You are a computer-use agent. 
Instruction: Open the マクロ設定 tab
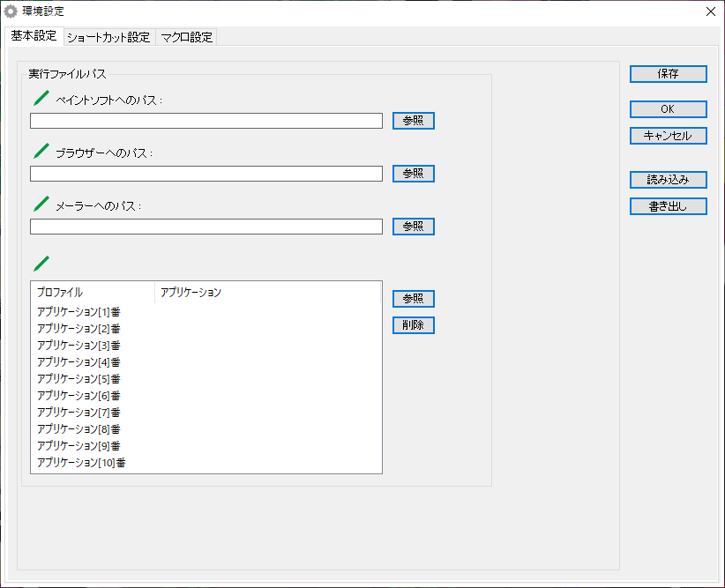pyautogui.click(x=186, y=37)
